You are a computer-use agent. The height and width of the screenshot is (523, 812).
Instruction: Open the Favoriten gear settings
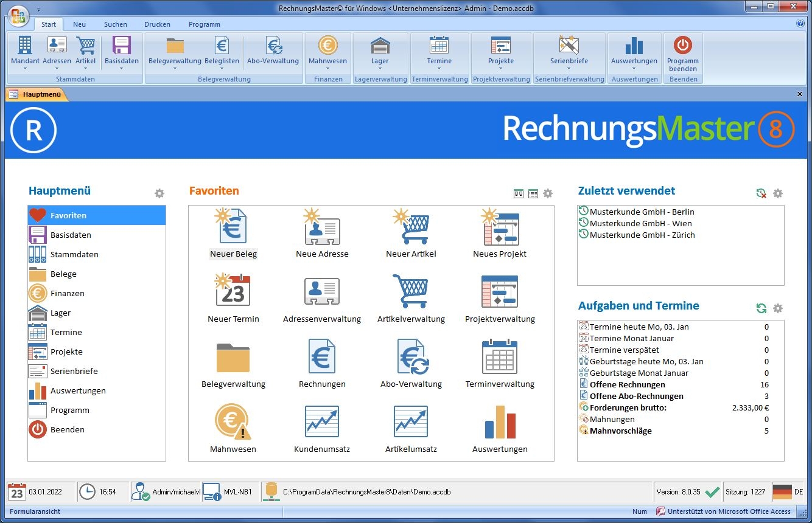[x=548, y=193]
